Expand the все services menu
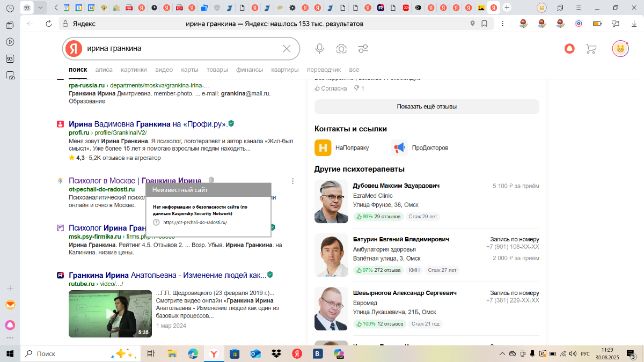 click(354, 70)
